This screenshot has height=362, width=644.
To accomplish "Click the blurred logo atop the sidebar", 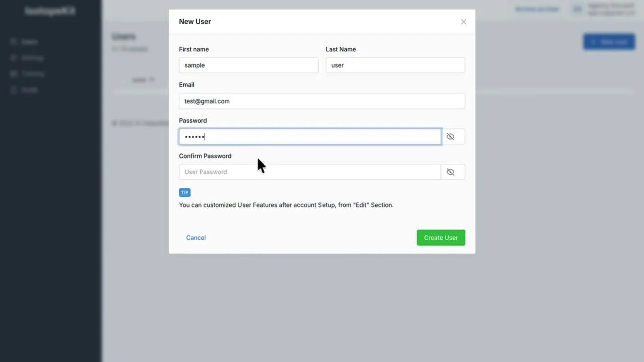I will (x=50, y=11).
